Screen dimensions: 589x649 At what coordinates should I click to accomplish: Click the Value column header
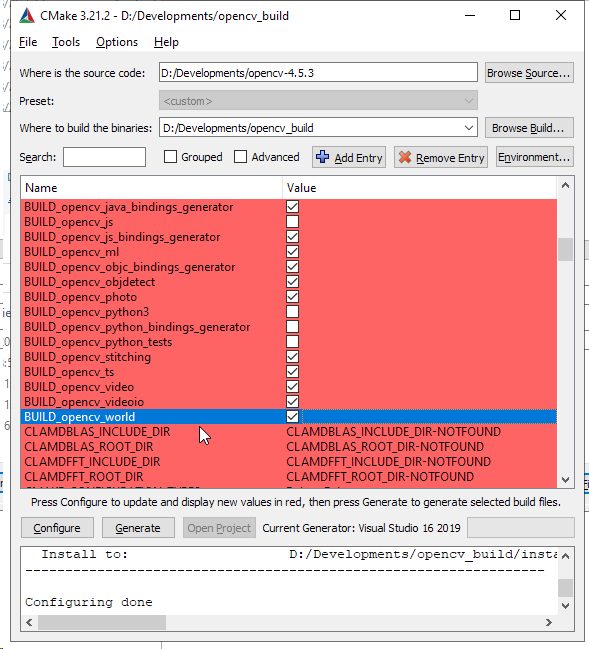(x=420, y=188)
